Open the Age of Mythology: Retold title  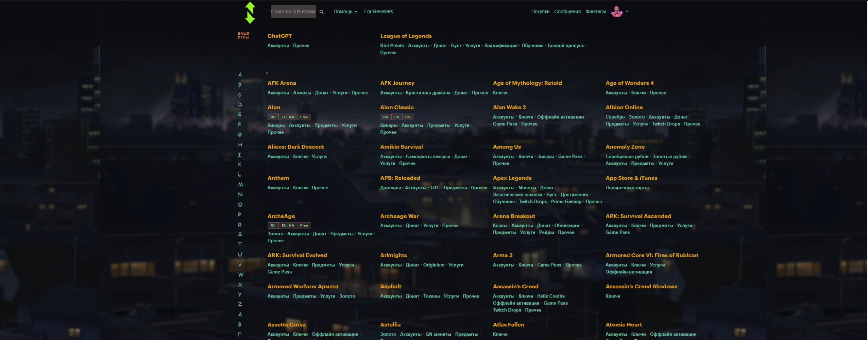click(x=527, y=83)
